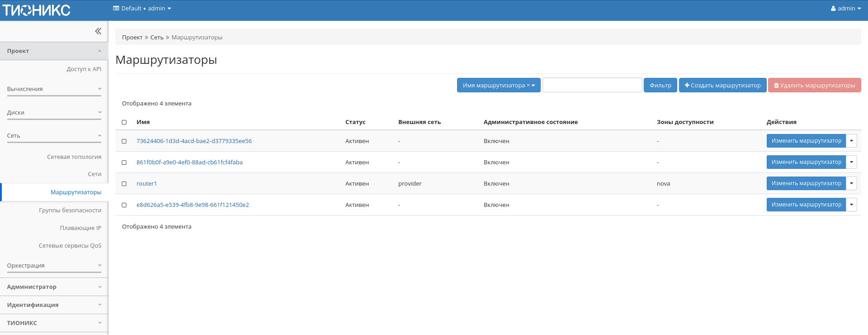The height and width of the screenshot is (335, 868).
Task: Edit router 861f0b0f via its button
Action: click(806, 162)
